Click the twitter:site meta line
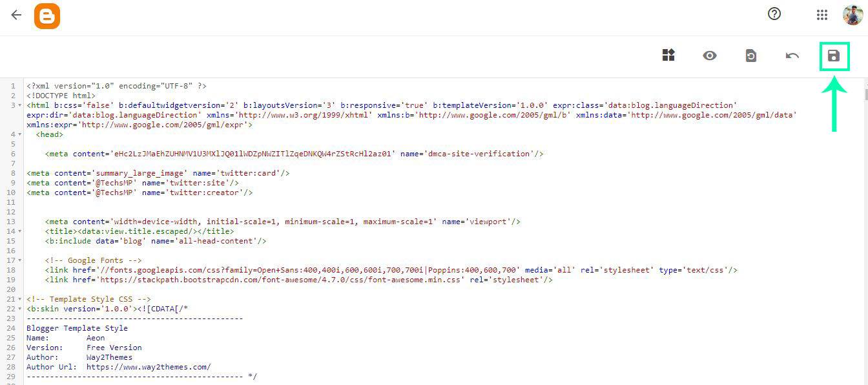Screen dimensions: 868x385 [132, 183]
